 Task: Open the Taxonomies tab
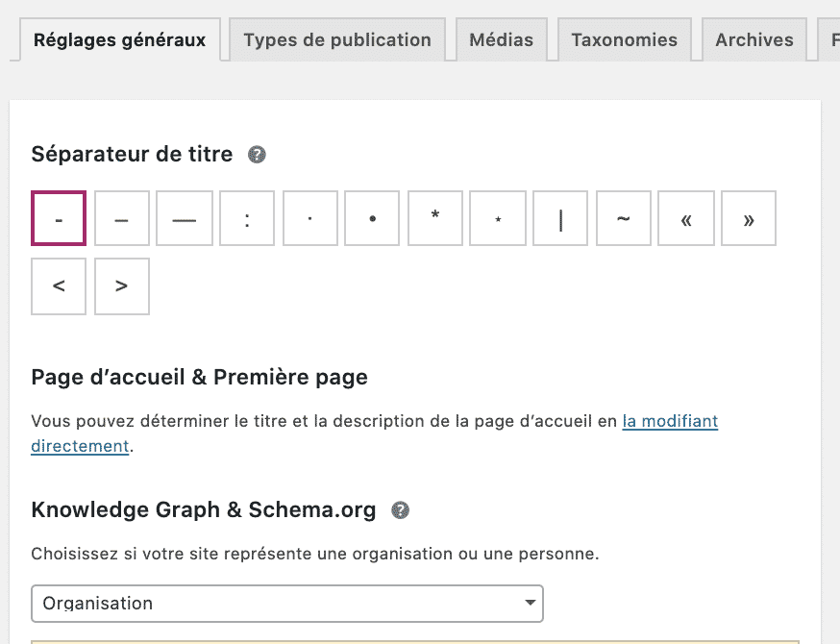click(624, 39)
